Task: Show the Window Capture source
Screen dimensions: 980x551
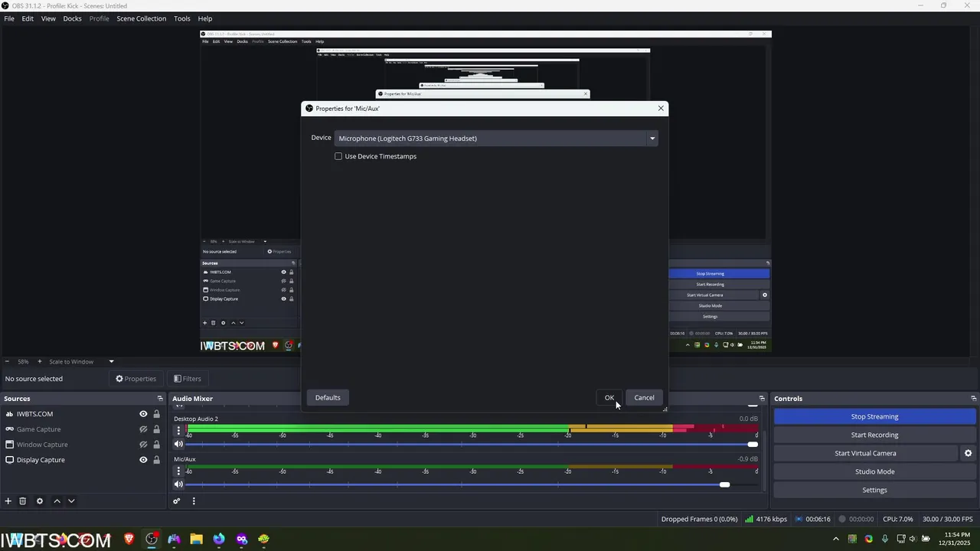Action: [143, 445]
